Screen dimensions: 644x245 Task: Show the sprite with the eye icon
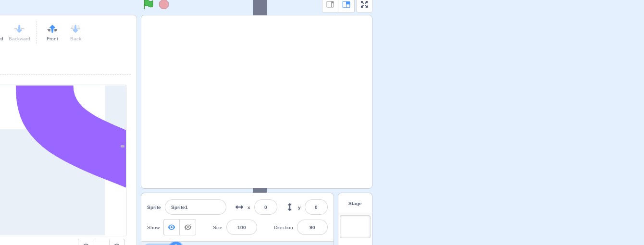click(x=172, y=227)
